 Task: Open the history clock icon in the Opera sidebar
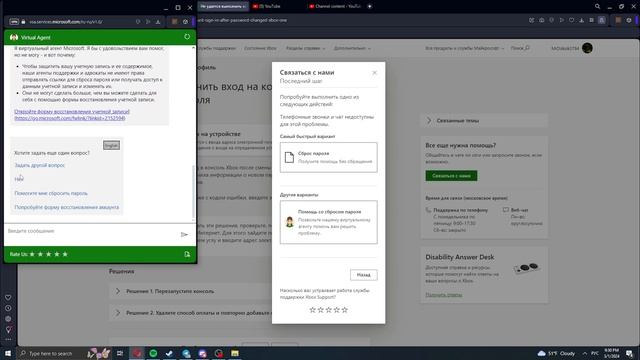pyautogui.click(x=8, y=308)
